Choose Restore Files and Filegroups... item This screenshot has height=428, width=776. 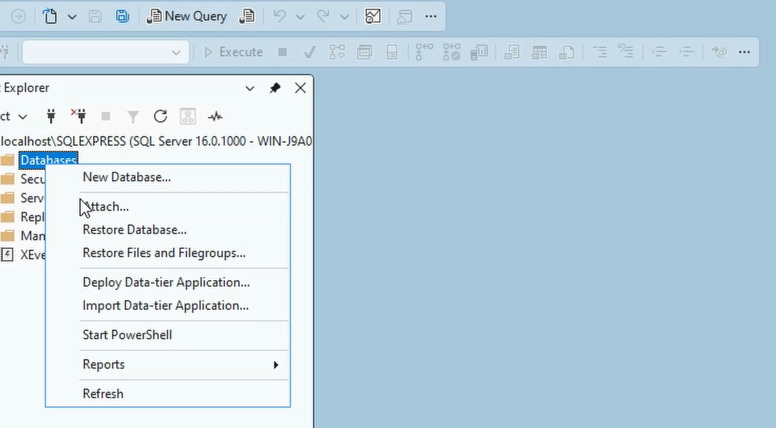(168, 253)
